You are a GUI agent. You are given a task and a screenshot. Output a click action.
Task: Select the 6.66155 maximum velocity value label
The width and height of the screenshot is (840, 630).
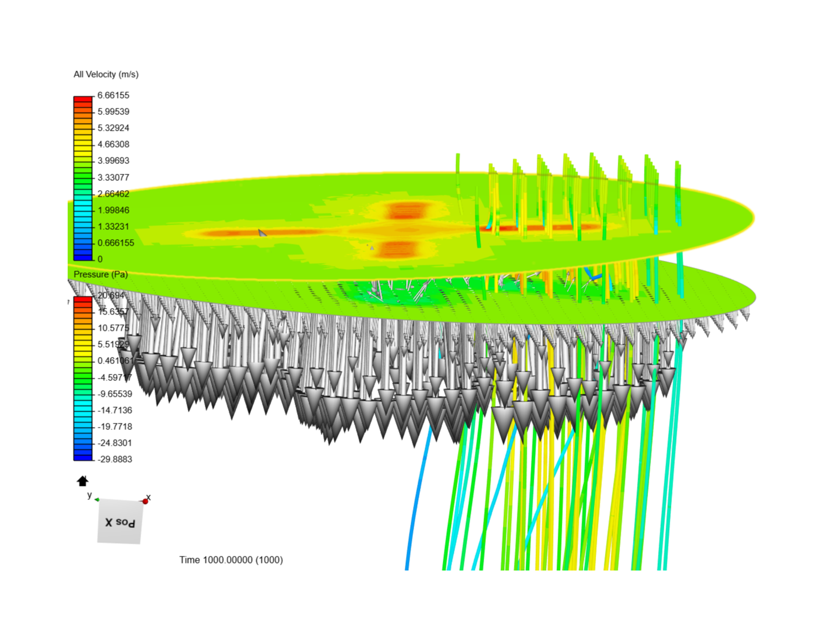point(113,95)
